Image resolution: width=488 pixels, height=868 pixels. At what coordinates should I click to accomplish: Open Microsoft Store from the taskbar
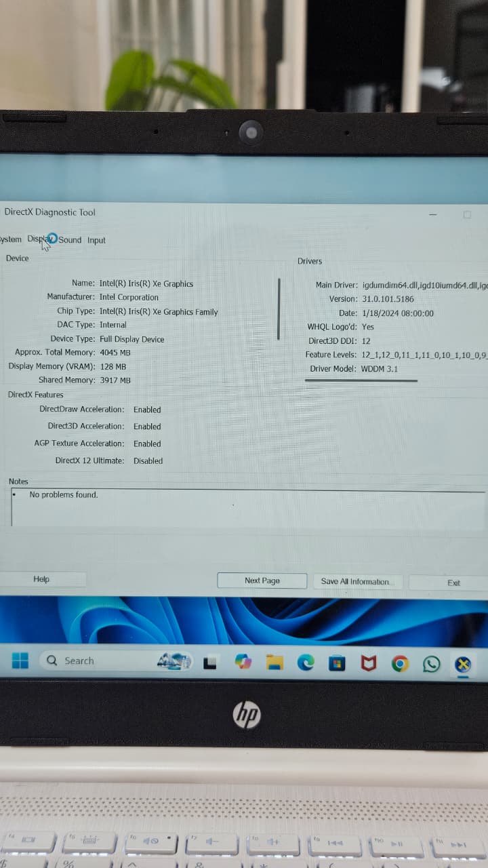[337, 663]
